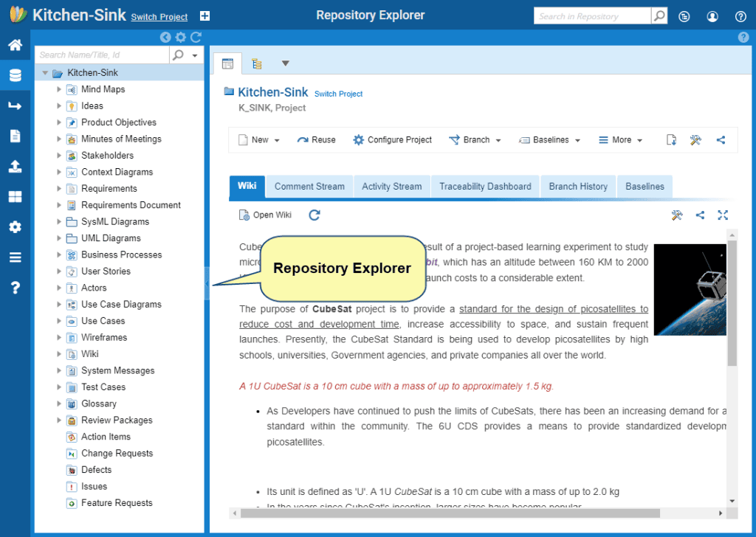Switch to the Traceability Dashboard tab
756x537 pixels.
485,187
